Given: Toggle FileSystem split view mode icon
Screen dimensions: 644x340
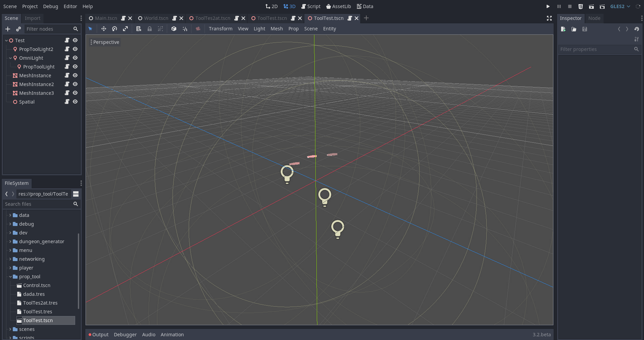Looking at the screenshot, I should 76,194.
